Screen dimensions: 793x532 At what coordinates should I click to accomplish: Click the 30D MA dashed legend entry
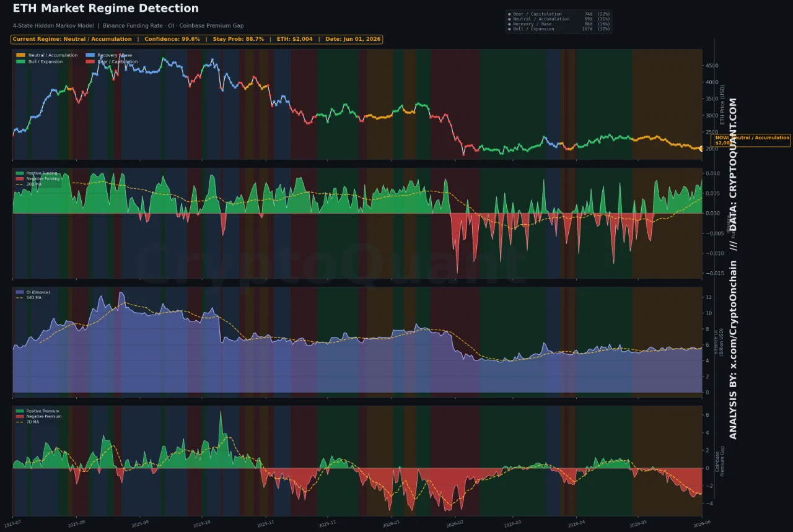click(28, 184)
